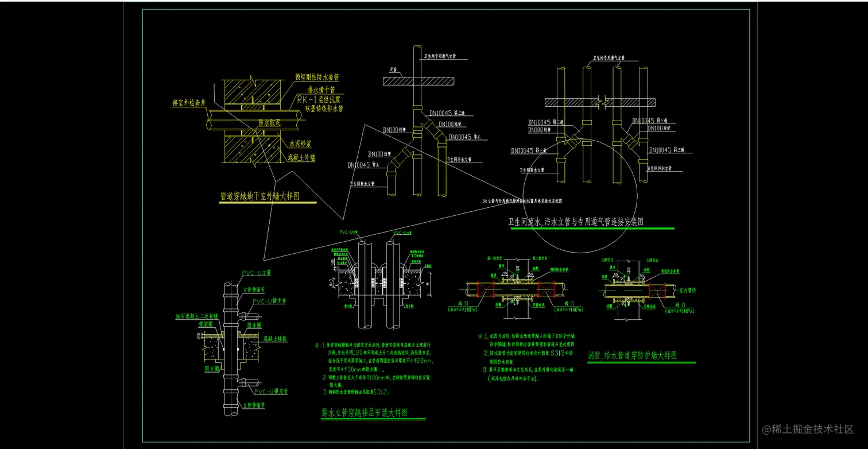Select the red valve symbol near 阀门 label

547,289
